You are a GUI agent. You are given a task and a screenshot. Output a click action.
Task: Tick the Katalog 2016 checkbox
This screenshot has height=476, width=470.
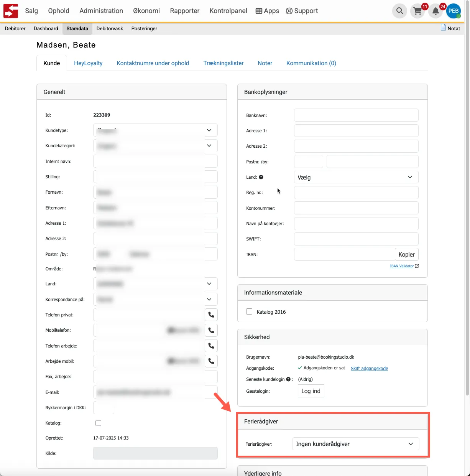249,311
